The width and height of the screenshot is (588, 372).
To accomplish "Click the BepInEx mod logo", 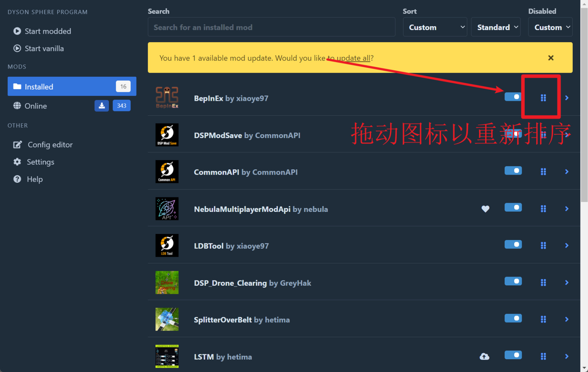I will (x=167, y=98).
